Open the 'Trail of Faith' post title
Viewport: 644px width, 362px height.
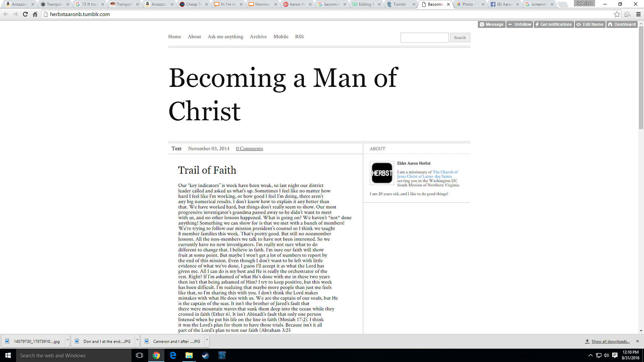tap(207, 170)
